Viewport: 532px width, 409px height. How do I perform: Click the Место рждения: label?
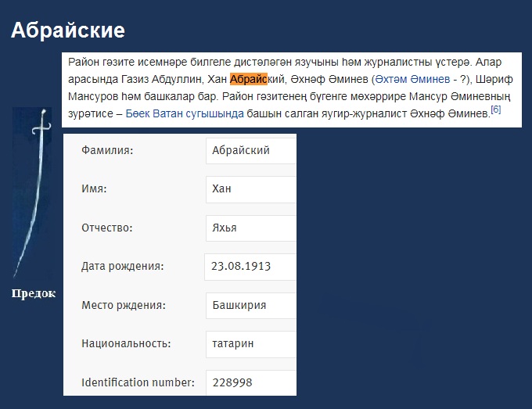point(124,306)
